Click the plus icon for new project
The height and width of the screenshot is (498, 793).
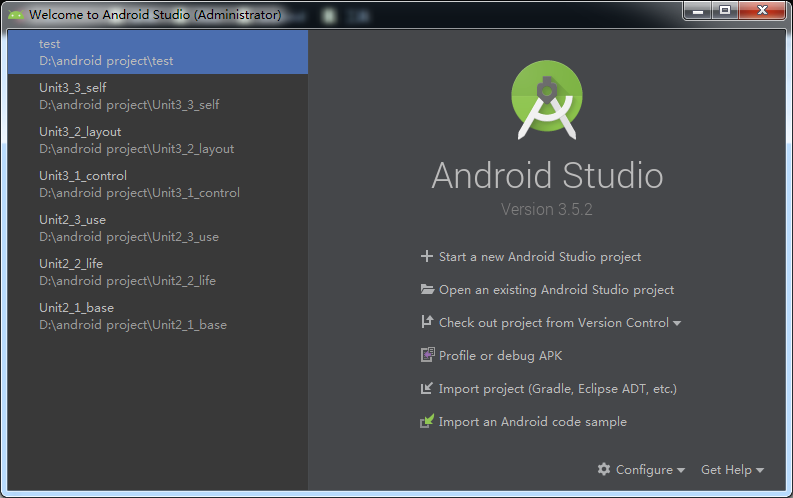pos(427,256)
